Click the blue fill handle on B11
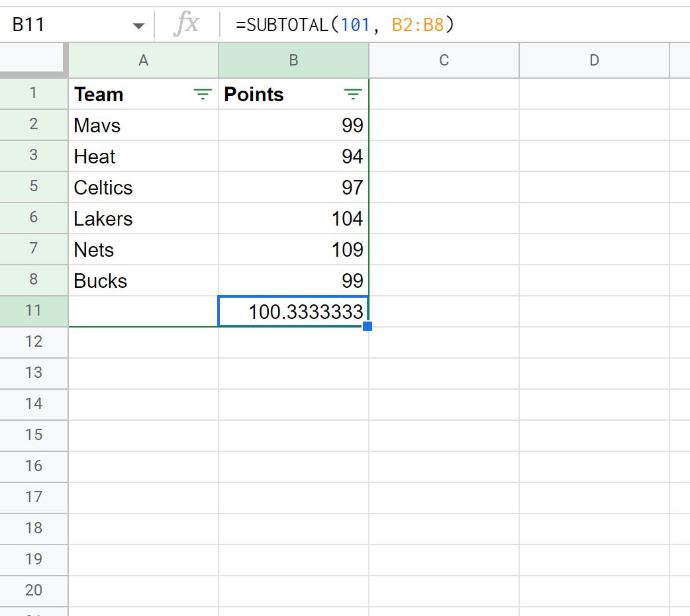 (368, 326)
